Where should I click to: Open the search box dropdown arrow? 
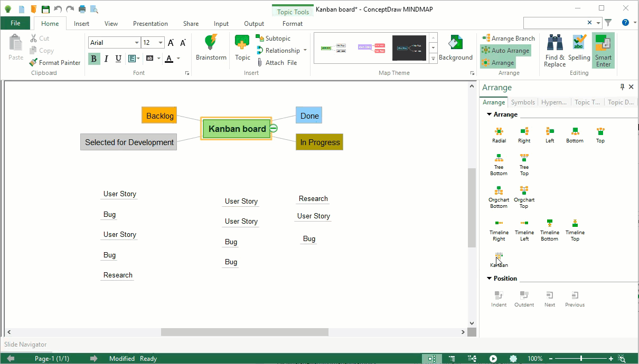click(598, 23)
